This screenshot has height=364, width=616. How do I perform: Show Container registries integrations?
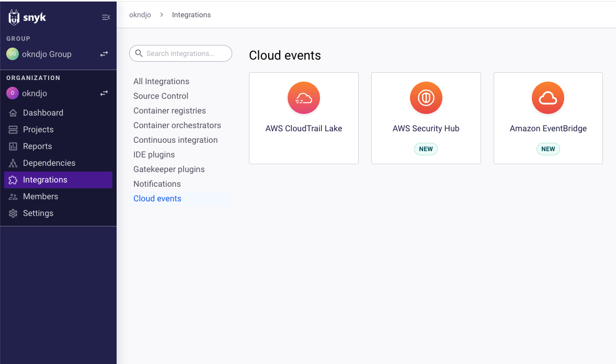pos(169,111)
